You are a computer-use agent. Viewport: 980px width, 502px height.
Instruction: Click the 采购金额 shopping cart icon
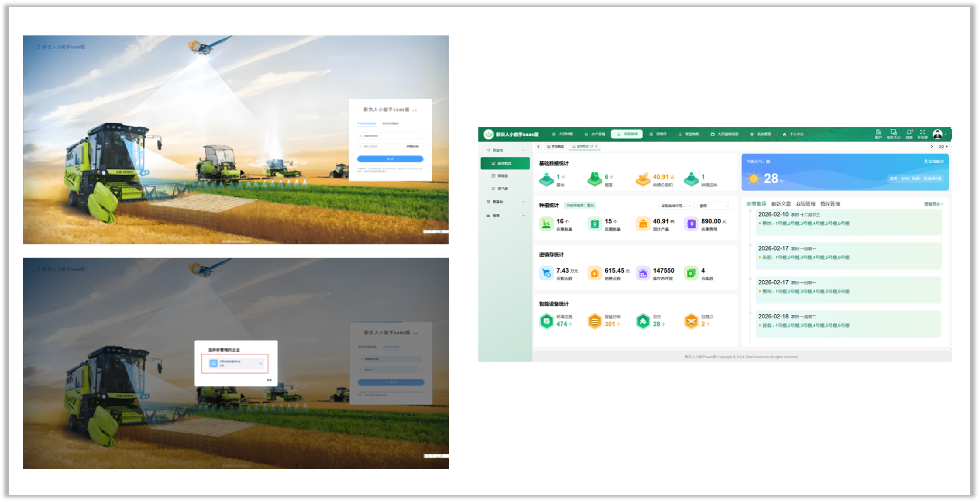coord(546,273)
